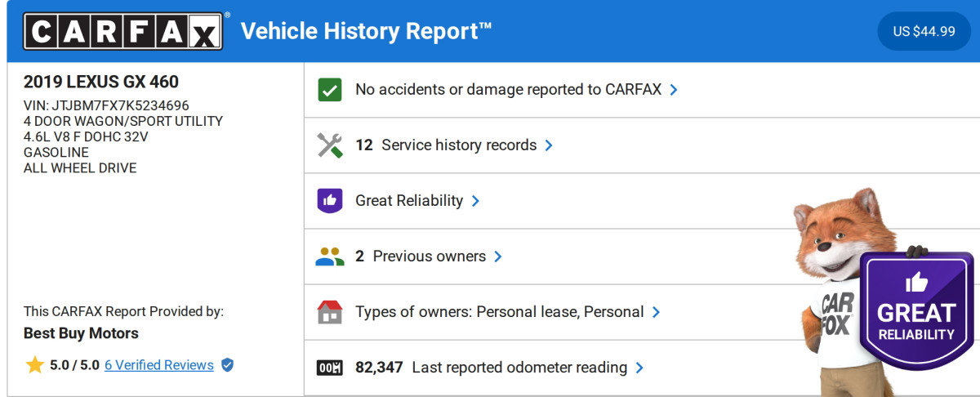
Task: Click the odometer reading icon
Action: pos(329,368)
